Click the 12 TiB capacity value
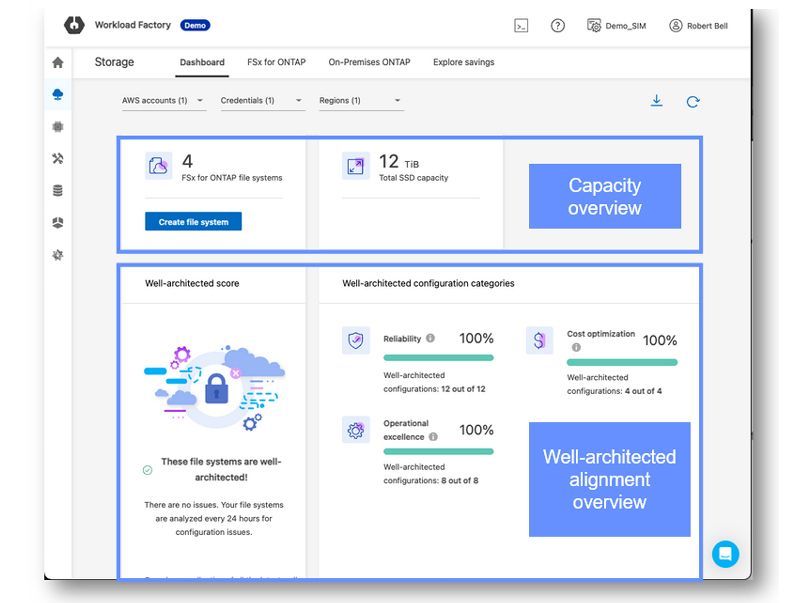 [399, 162]
